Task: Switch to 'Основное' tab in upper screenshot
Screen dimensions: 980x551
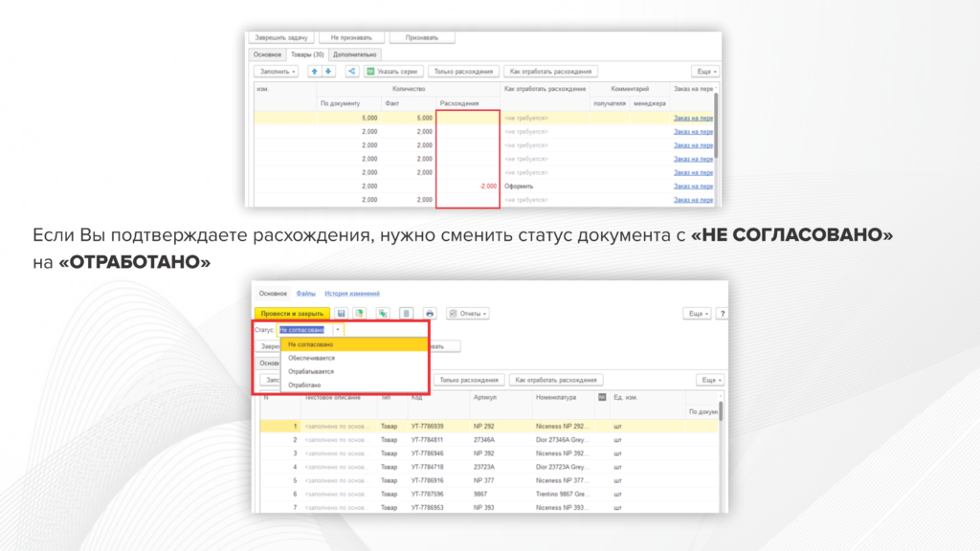Action: [268, 55]
